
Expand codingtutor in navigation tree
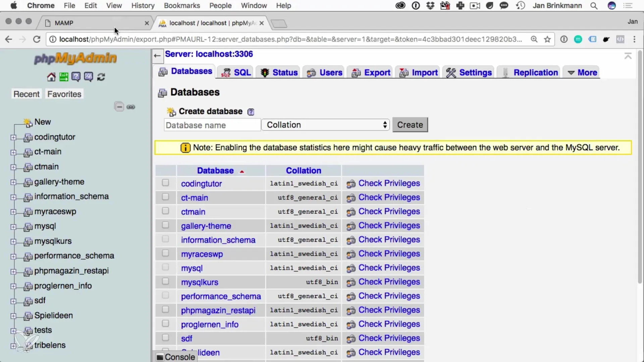pos(13,138)
